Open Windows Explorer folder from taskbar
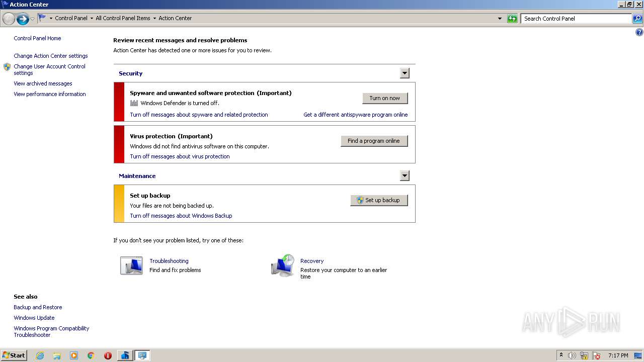This screenshot has width=644, height=362. pos(57,355)
